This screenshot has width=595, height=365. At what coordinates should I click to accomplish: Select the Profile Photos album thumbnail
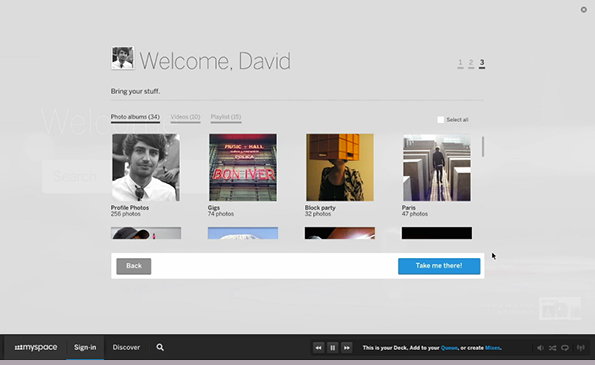click(146, 167)
